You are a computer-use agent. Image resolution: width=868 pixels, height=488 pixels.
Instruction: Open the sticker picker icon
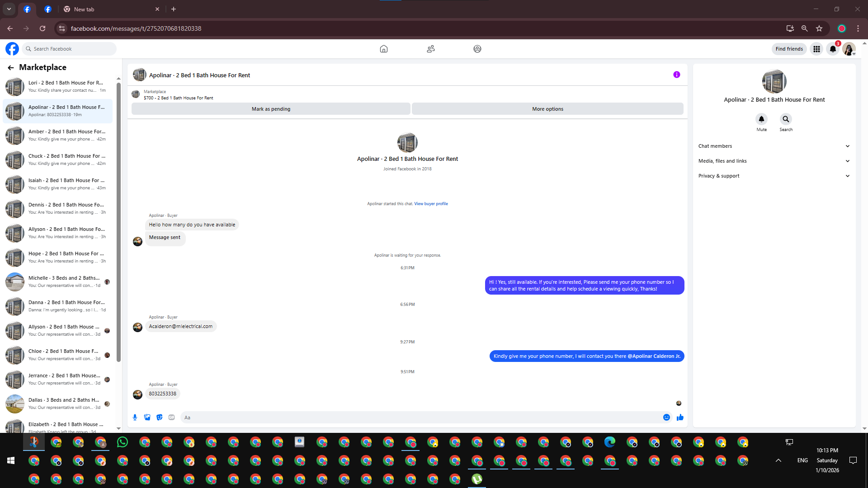pos(159,418)
